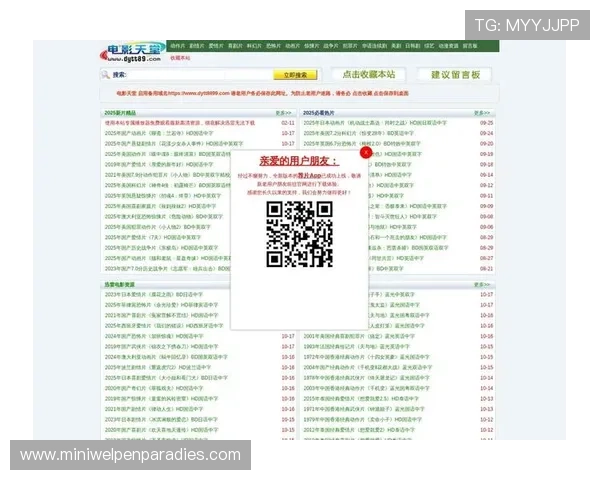Screen dimensions: 600x480
Task: Click the 点击收藏本站 button
Action: (x=368, y=75)
